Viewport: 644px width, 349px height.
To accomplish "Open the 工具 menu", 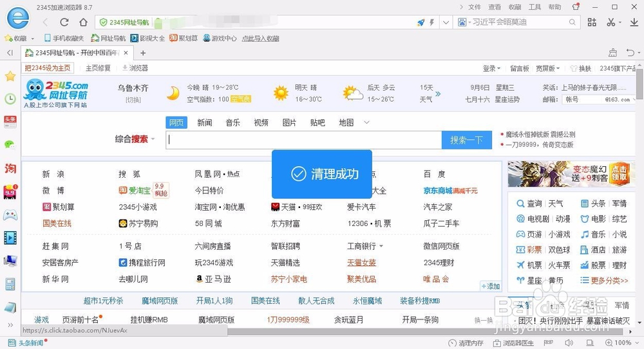I will 535,7.
